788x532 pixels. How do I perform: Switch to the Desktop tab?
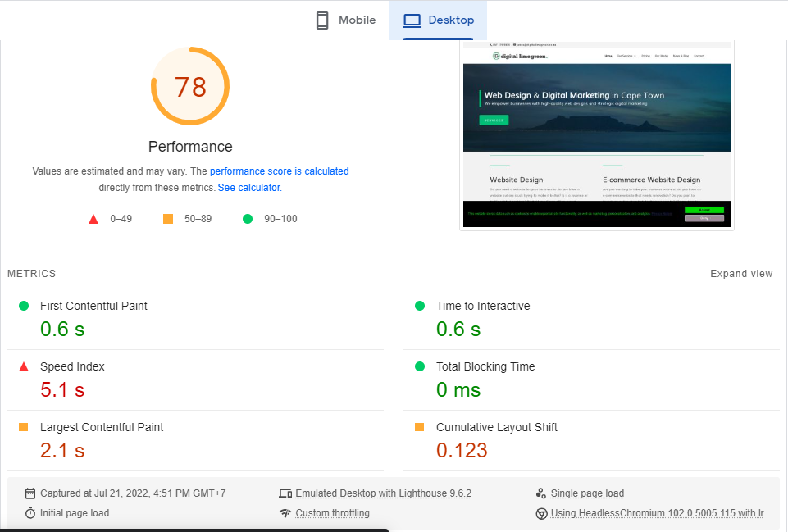click(439, 20)
